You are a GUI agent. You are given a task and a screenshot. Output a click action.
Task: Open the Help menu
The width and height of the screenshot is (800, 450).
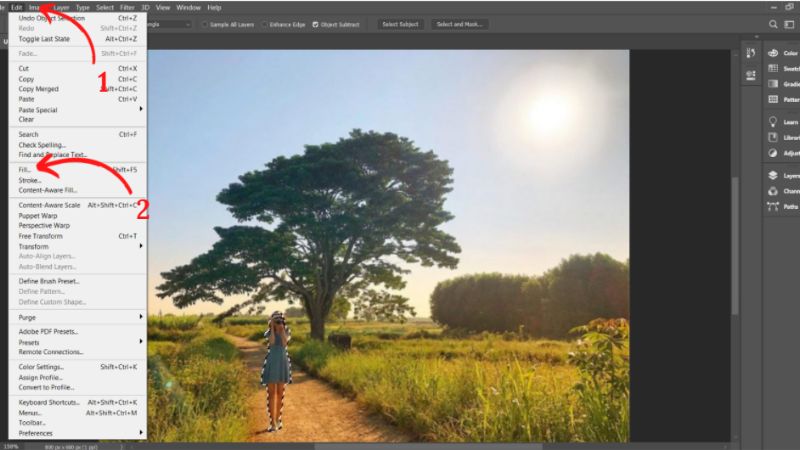click(x=214, y=8)
